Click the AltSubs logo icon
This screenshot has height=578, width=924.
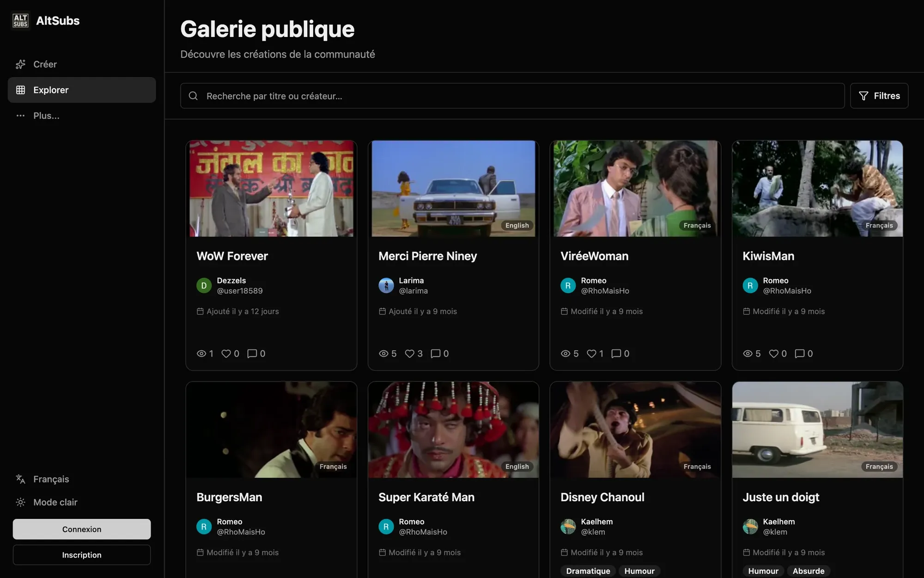tap(20, 20)
